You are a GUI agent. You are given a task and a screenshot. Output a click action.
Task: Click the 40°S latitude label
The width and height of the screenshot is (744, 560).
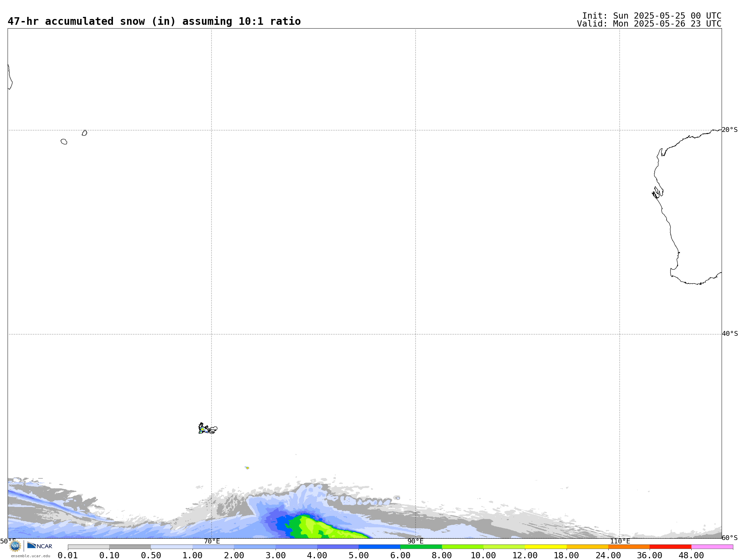(x=730, y=334)
